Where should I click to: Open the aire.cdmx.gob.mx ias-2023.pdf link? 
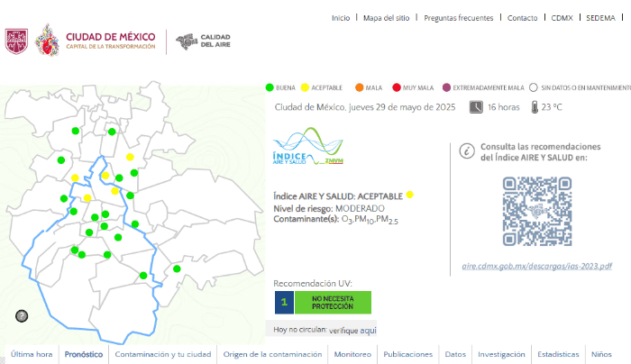click(x=536, y=266)
